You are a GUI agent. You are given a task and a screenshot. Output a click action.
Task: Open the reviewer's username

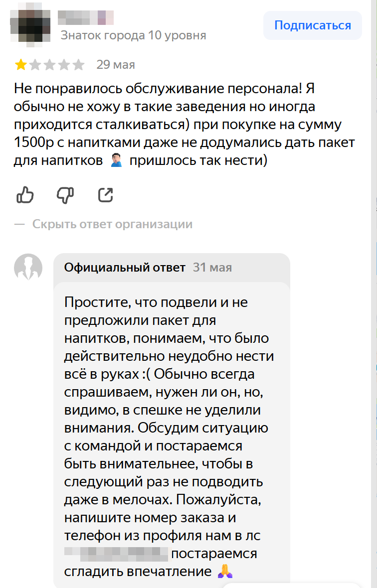(x=86, y=17)
